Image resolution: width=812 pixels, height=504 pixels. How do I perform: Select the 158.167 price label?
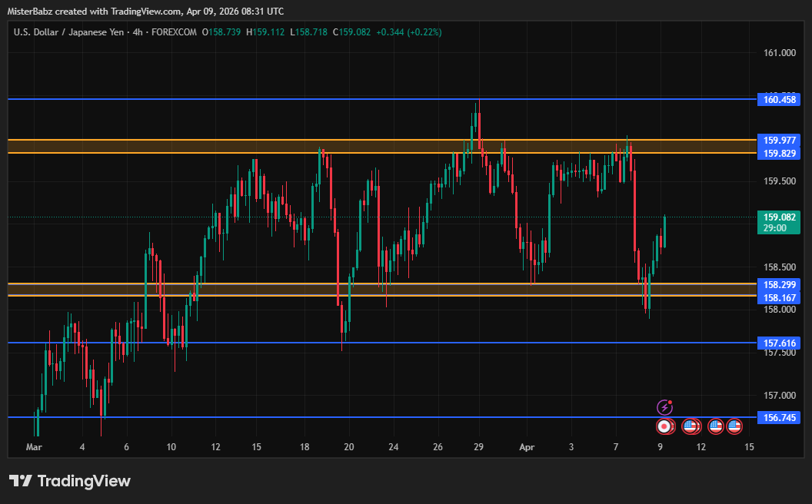779,297
